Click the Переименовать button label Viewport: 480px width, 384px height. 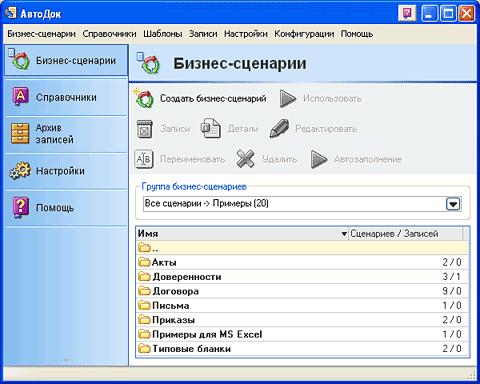tap(192, 159)
